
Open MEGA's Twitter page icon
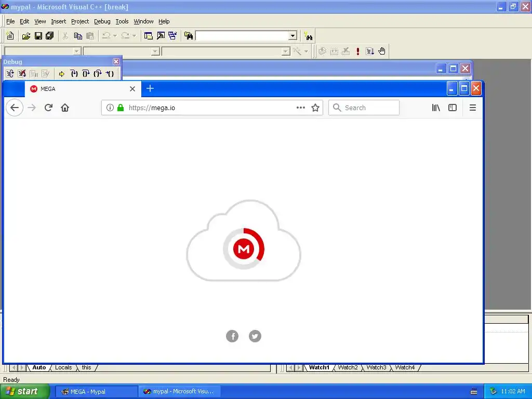pos(255,336)
